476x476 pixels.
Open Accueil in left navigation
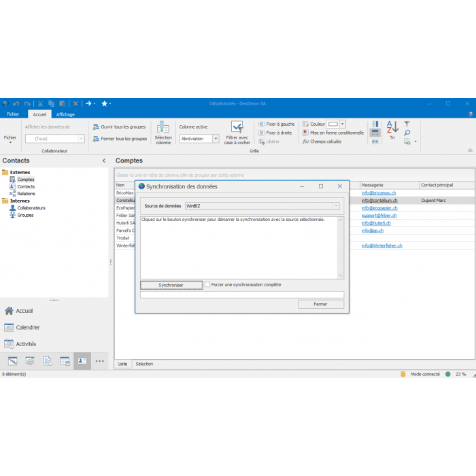coord(19,311)
